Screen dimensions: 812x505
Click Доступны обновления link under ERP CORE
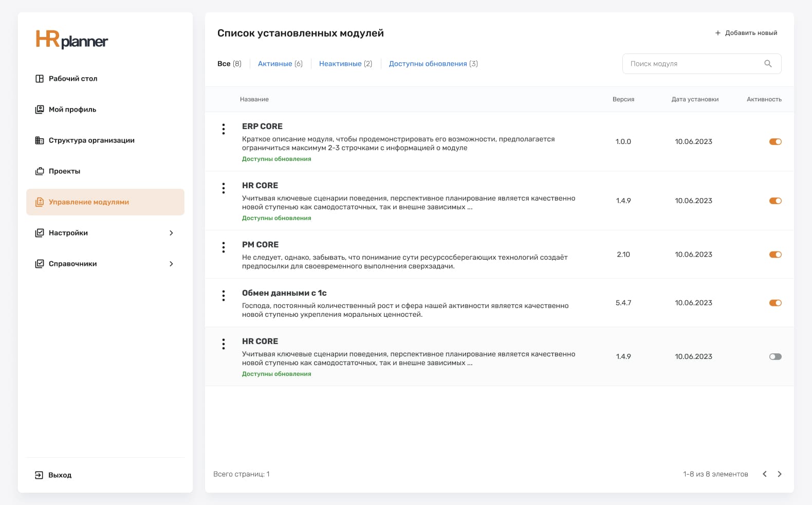(x=276, y=159)
